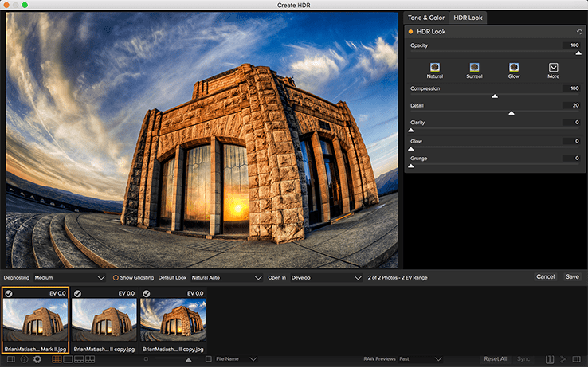Select the orange grid view icon

tap(57, 360)
